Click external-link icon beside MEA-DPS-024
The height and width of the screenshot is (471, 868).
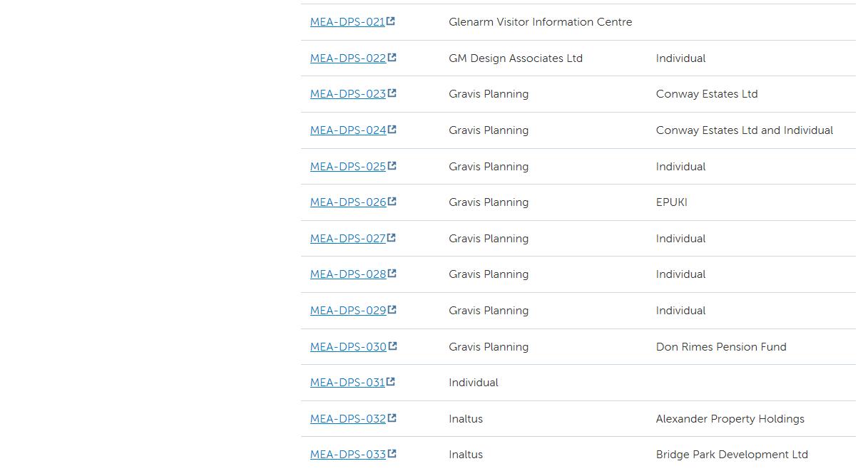392,130
